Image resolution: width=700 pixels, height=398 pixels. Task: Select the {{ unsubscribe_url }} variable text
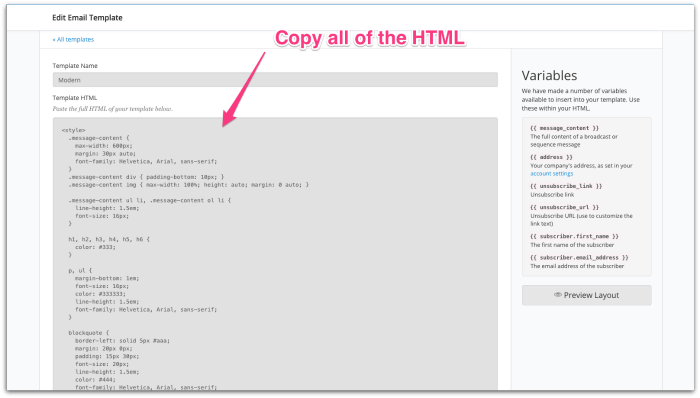pos(564,207)
